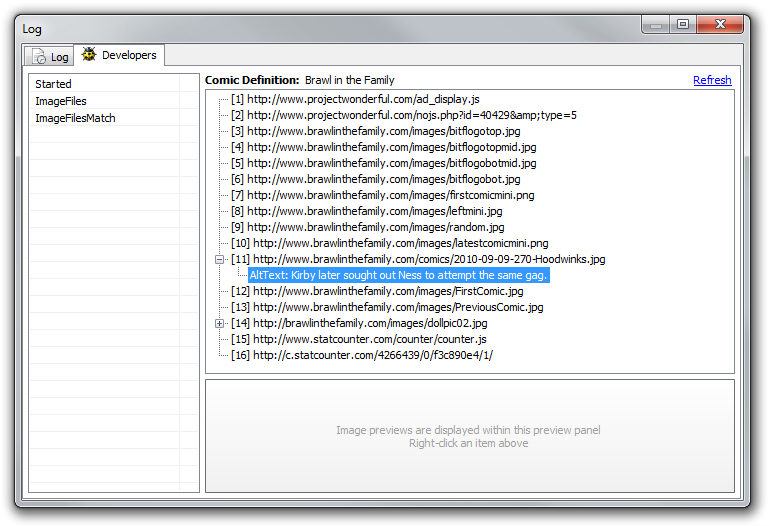The height and width of the screenshot is (526, 769).
Task: Click the bug icon on Developers tab
Action: [89, 55]
